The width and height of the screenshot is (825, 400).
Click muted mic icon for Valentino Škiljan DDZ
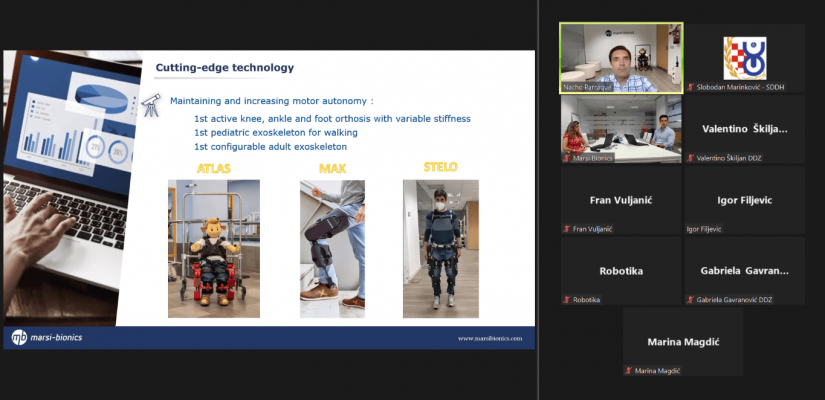(x=690, y=158)
